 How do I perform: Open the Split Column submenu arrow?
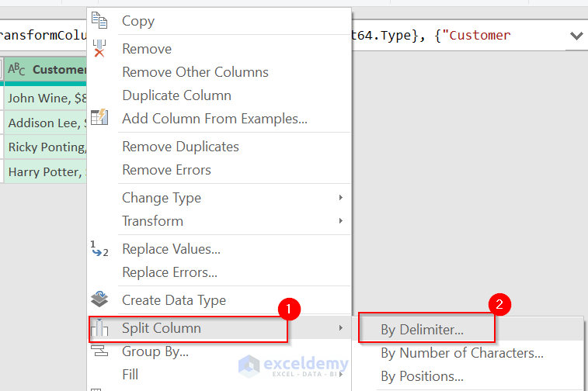click(x=340, y=327)
